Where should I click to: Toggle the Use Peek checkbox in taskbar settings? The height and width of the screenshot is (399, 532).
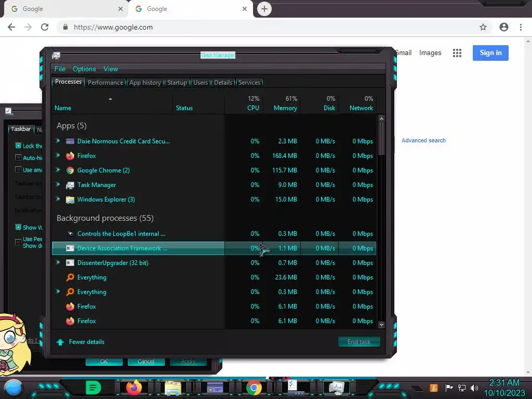(x=18, y=242)
